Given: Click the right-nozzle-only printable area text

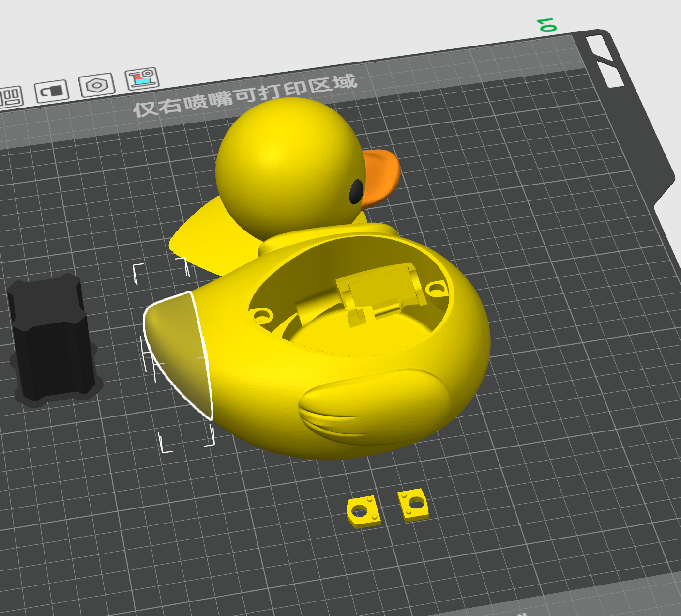Looking at the screenshot, I should pyautogui.click(x=245, y=95).
